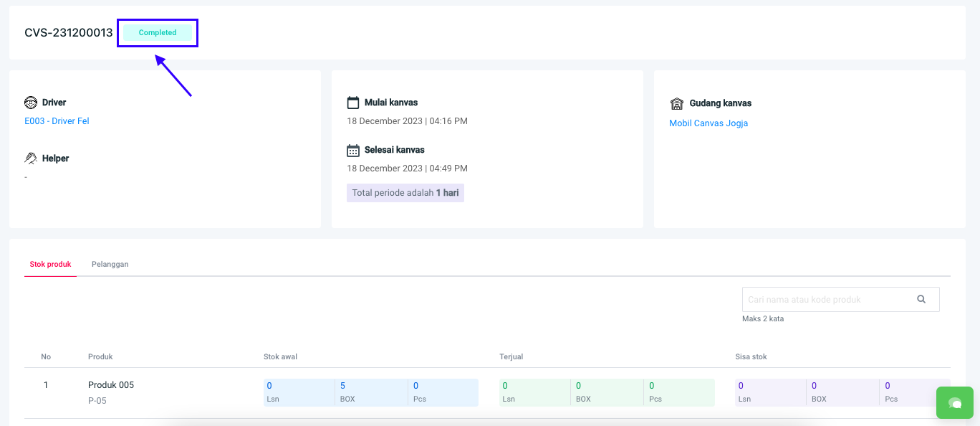Screen dimensions: 980x426
Task: Select the Stok produk tab
Action: point(50,265)
